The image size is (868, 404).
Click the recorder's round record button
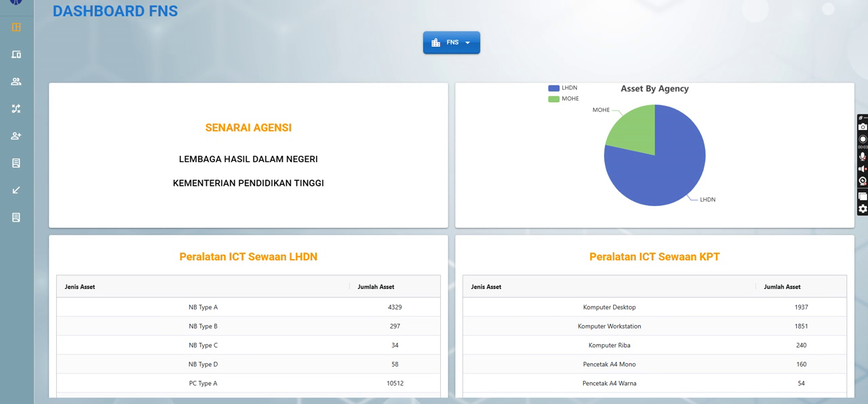tap(863, 139)
